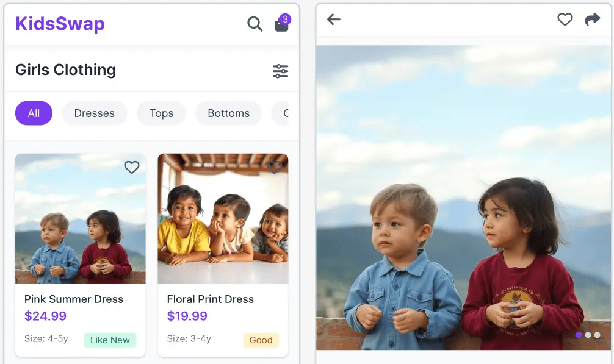The height and width of the screenshot is (364, 614).
Task: Select the All category tab
Action: pyautogui.click(x=34, y=113)
